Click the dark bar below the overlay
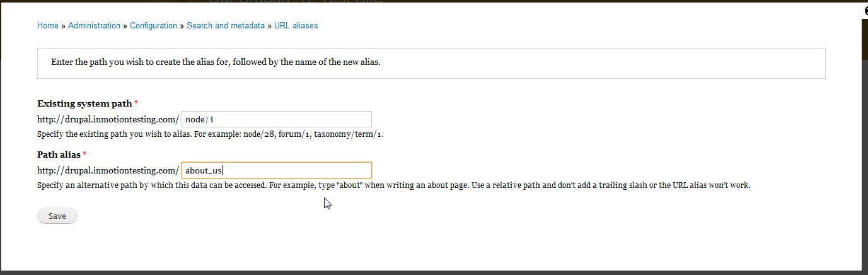This screenshot has height=275, width=868. tap(434, 272)
